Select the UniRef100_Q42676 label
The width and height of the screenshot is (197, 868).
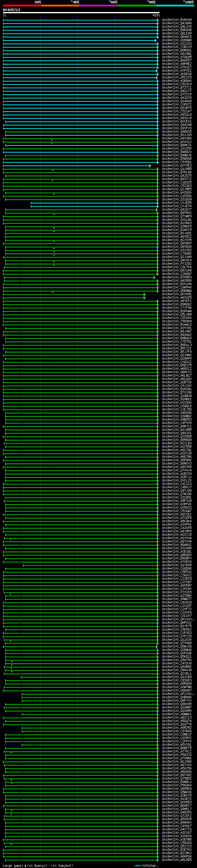(x=177, y=98)
